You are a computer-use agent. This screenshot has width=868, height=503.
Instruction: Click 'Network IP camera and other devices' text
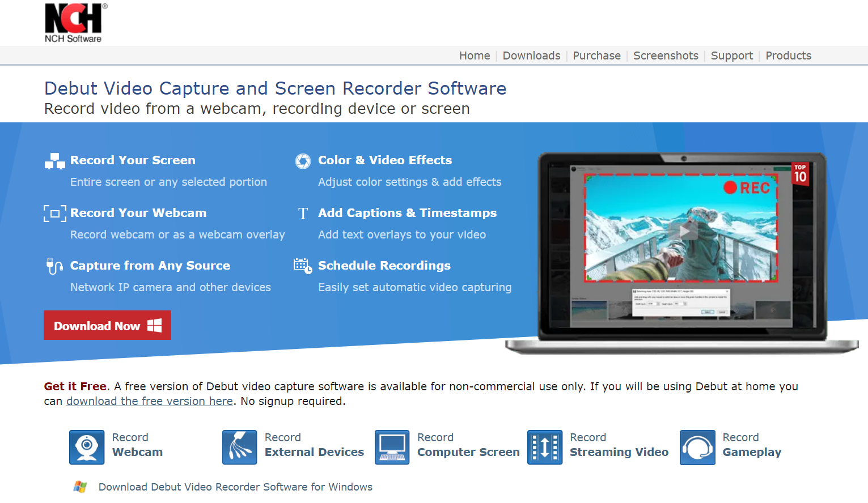click(171, 287)
